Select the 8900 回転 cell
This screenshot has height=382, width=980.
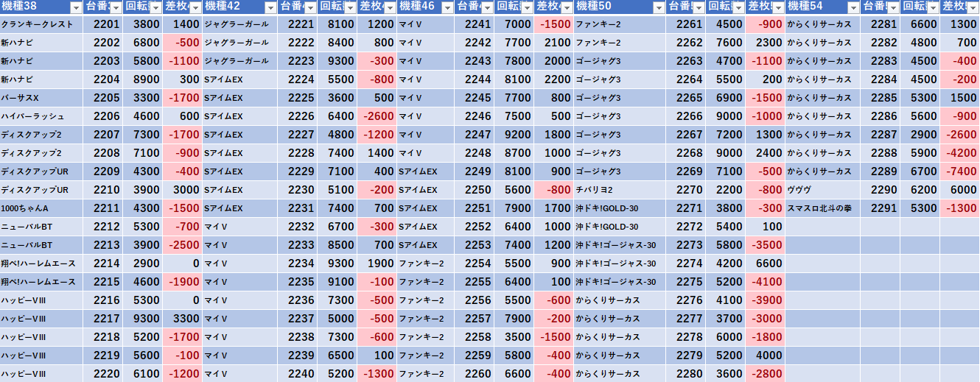[x=143, y=79]
